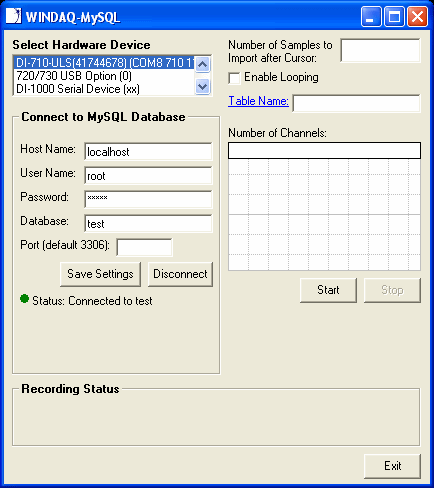Click the Table Name input field

pyautogui.click(x=356, y=103)
